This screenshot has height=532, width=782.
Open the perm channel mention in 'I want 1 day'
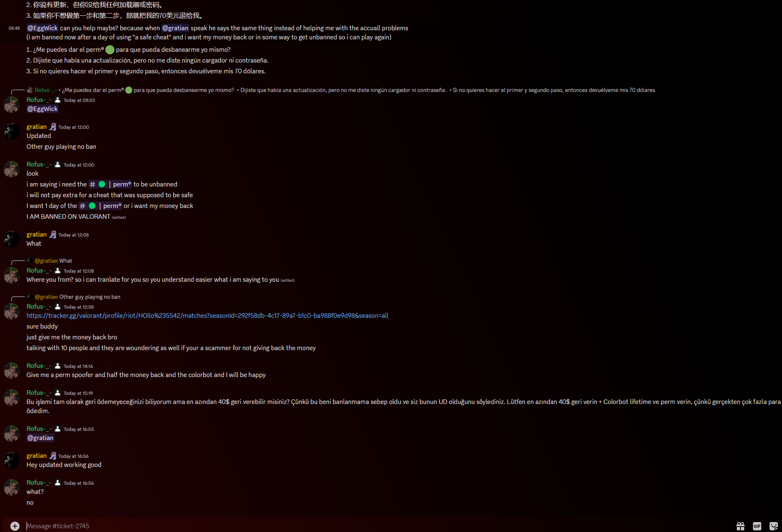pos(100,206)
